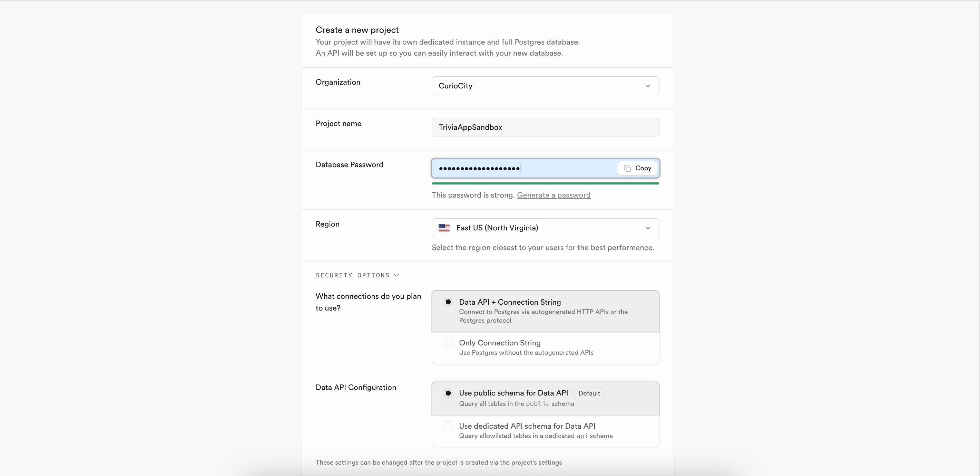Choose Use public schema for Data API
Image resolution: width=980 pixels, height=476 pixels.
448,393
